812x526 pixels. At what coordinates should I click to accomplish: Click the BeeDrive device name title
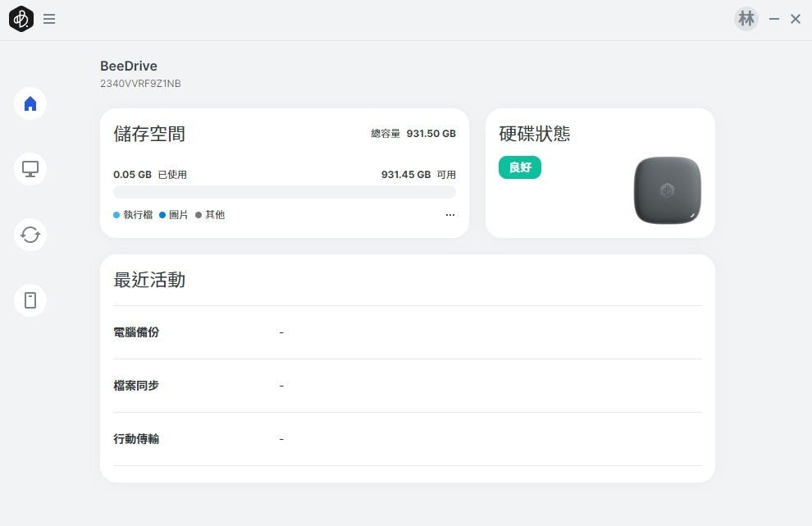pyautogui.click(x=129, y=66)
